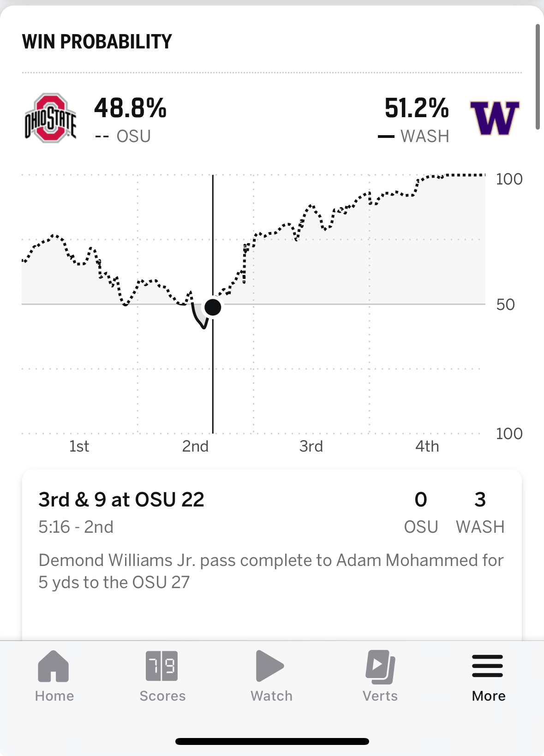The height and width of the screenshot is (756, 544).
Task: Open the More hamburger menu
Action: [x=488, y=666]
